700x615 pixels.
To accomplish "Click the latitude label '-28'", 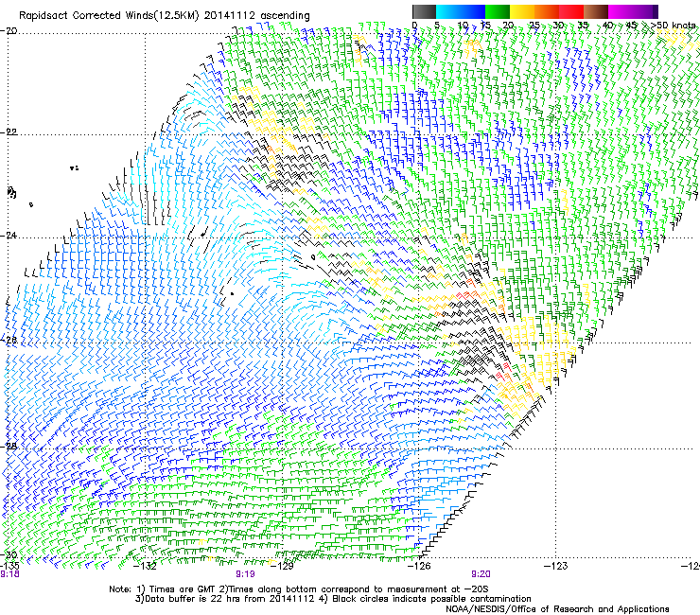I will (9, 446).
